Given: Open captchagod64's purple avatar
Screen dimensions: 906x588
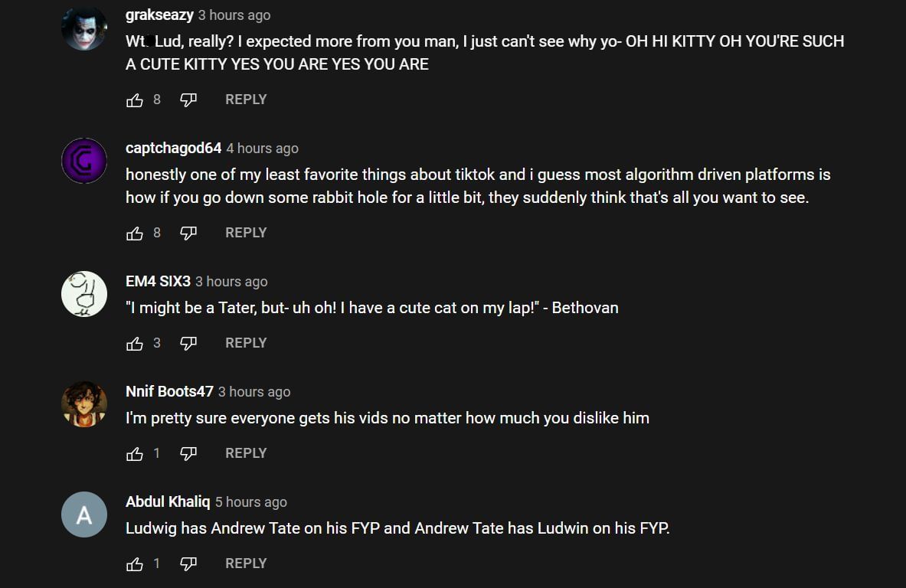Looking at the screenshot, I should point(84,161).
